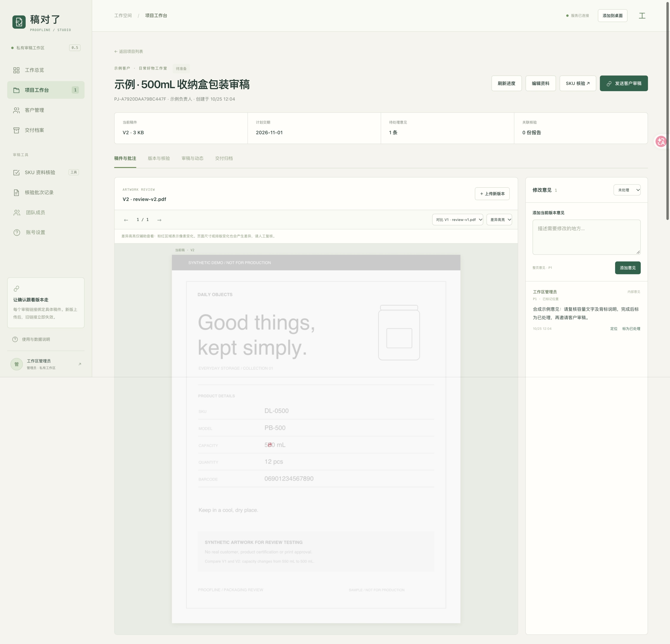Click 返回项目列表 link
670x644 pixels.
128,52
